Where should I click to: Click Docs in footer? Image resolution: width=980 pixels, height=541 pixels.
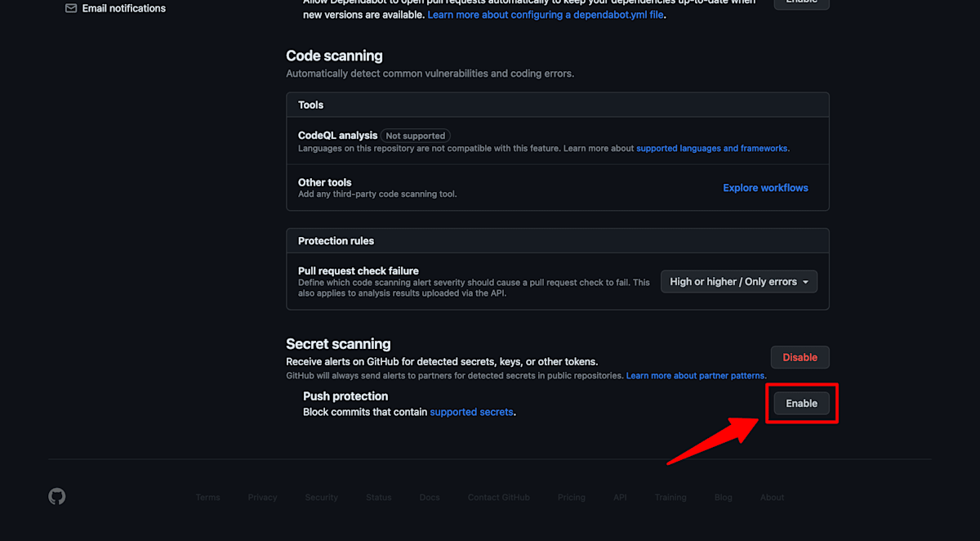pyautogui.click(x=430, y=498)
